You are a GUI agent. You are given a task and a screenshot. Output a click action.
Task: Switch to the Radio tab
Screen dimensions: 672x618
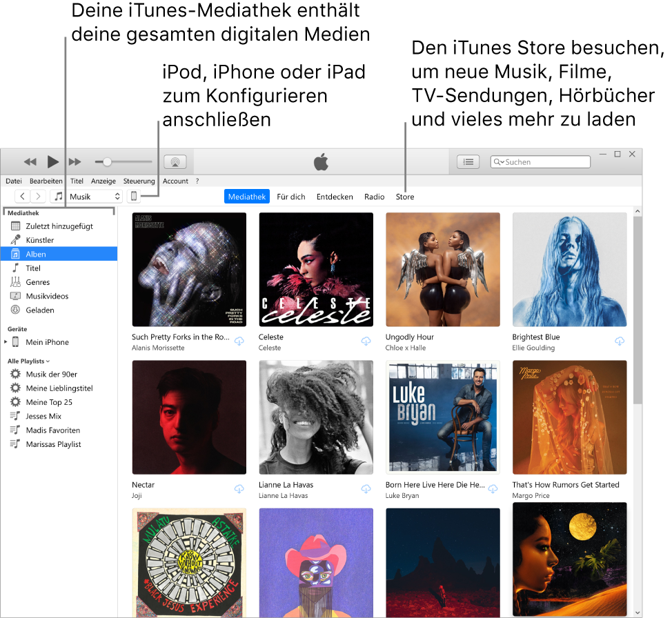[374, 197]
